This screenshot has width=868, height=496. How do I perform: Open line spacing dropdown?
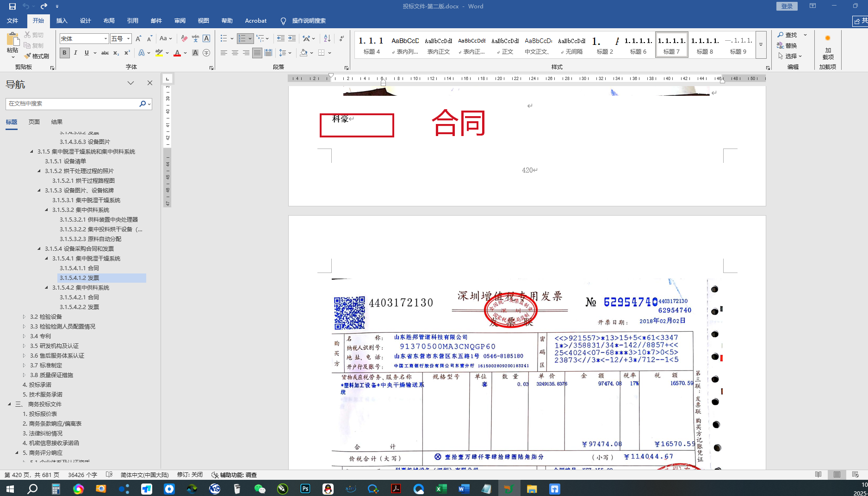[x=285, y=53]
